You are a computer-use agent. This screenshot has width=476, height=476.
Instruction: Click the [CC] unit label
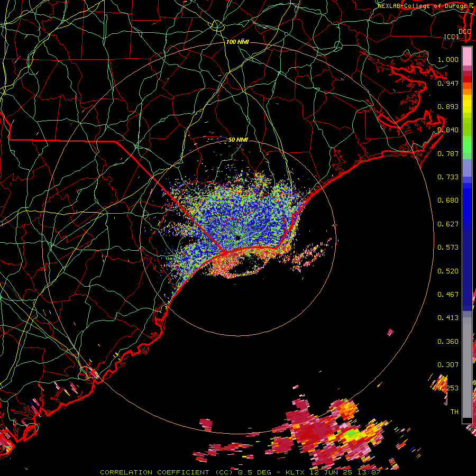click(x=451, y=36)
